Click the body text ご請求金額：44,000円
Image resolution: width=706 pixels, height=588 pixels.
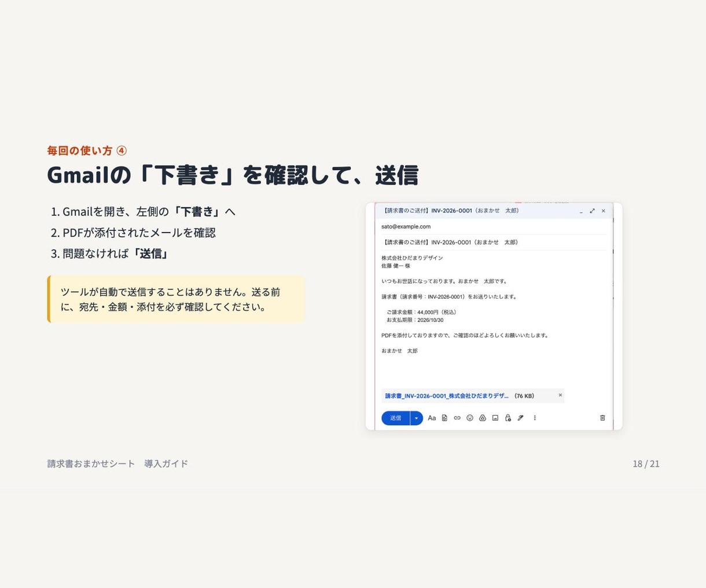pyautogui.click(x=423, y=312)
